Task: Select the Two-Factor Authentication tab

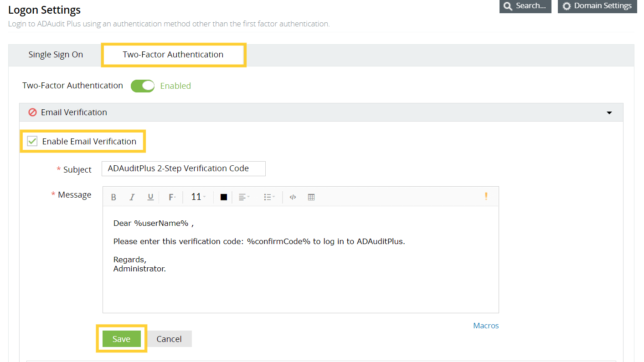Action: click(173, 55)
